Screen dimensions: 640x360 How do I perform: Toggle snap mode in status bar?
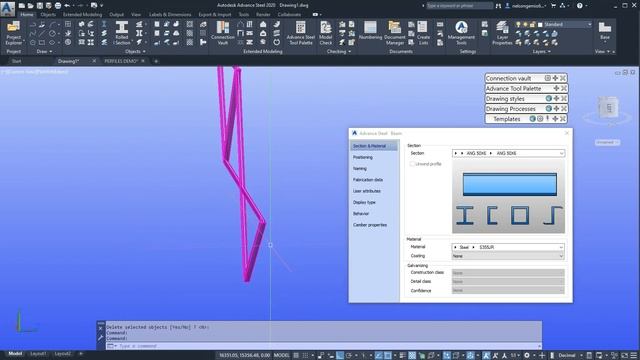point(305,356)
